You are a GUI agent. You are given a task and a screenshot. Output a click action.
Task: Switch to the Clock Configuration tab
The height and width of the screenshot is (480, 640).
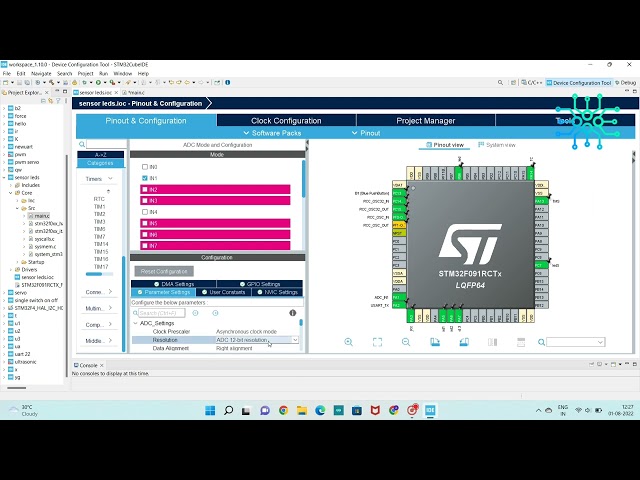click(x=286, y=121)
